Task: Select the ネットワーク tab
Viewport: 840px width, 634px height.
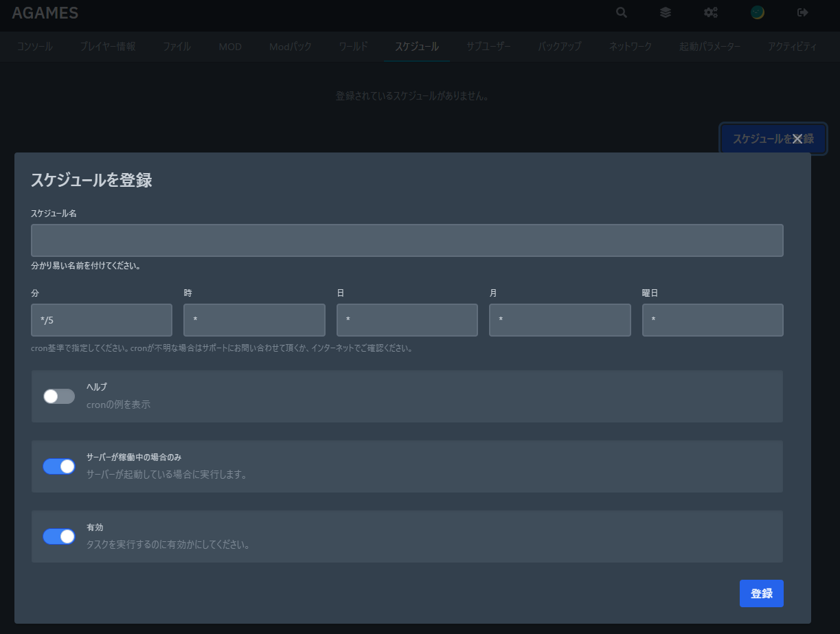Action: pos(631,47)
